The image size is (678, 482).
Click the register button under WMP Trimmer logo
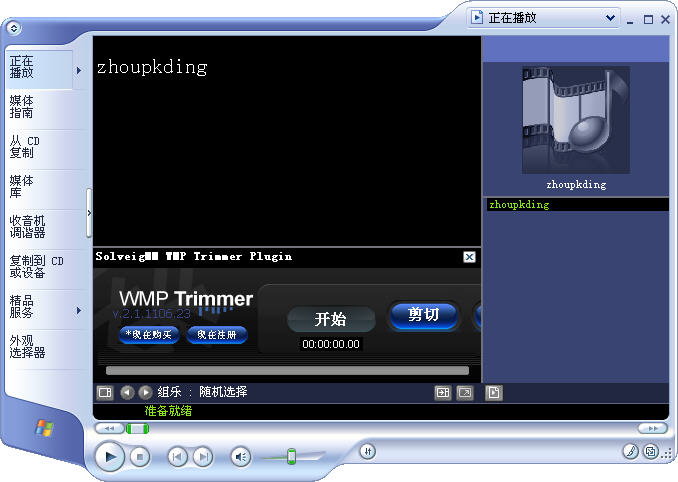click(217, 335)
